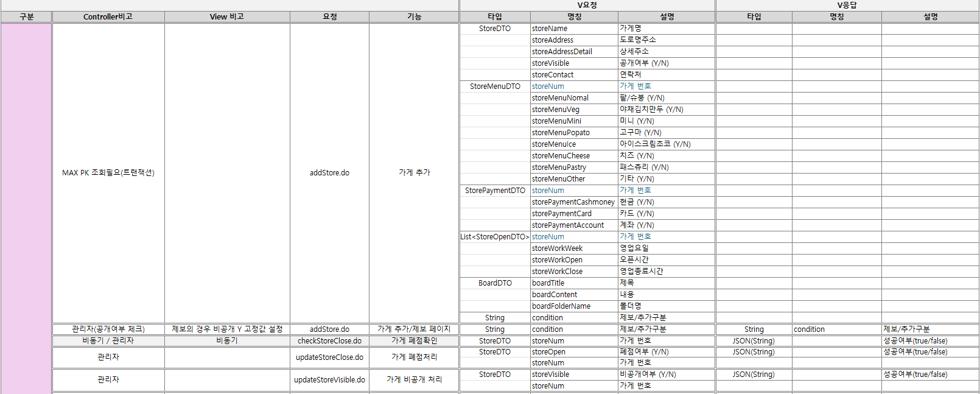Click the '상세주소' description cell
980x394 pixels.
pos(667,52)
